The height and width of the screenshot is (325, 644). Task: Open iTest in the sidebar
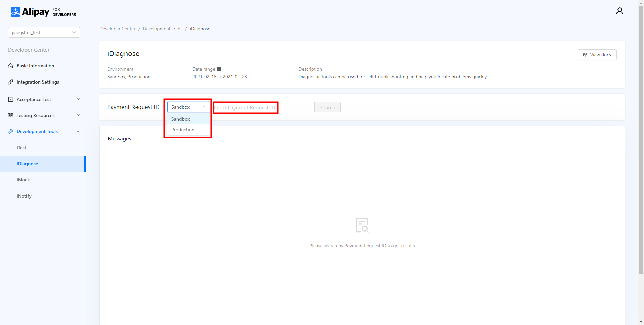(x=21, y=148)
